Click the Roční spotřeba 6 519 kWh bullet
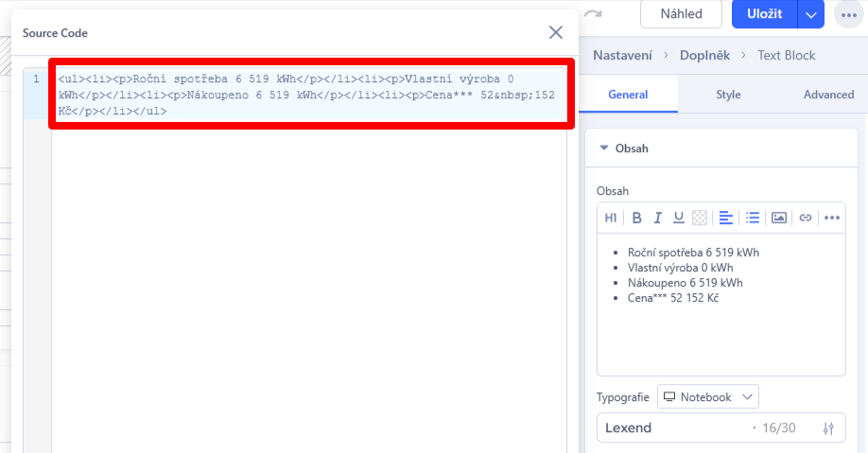Viewport: 868px width, 453px height. [x=693, y=253]
